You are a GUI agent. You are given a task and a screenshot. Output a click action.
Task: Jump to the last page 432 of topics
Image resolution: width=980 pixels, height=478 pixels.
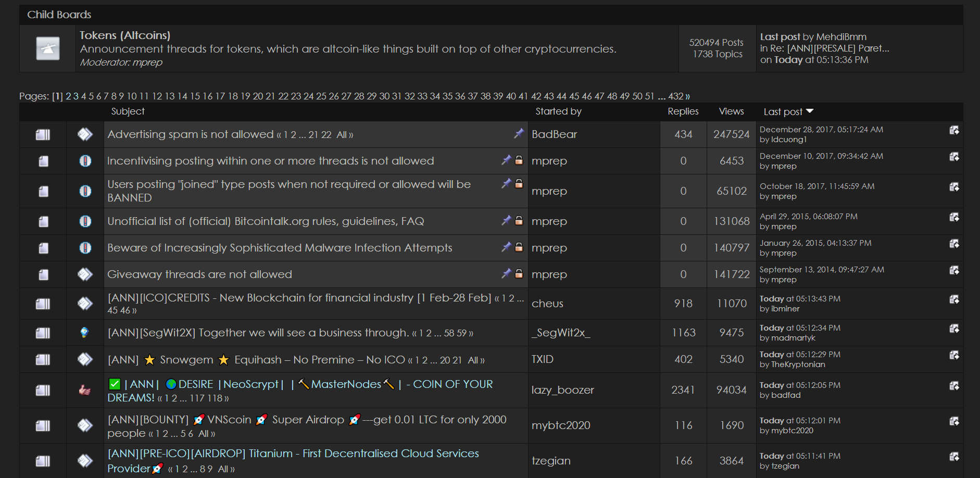[x=676, y=96]
